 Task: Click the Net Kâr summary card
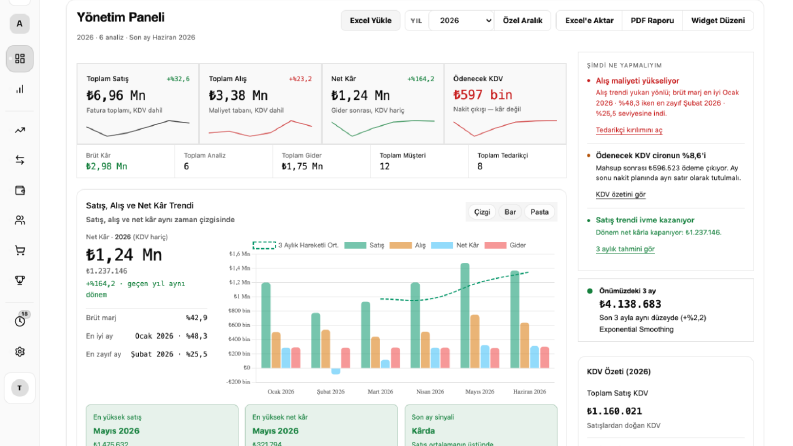pyautogui.click(x=382, y=104)
